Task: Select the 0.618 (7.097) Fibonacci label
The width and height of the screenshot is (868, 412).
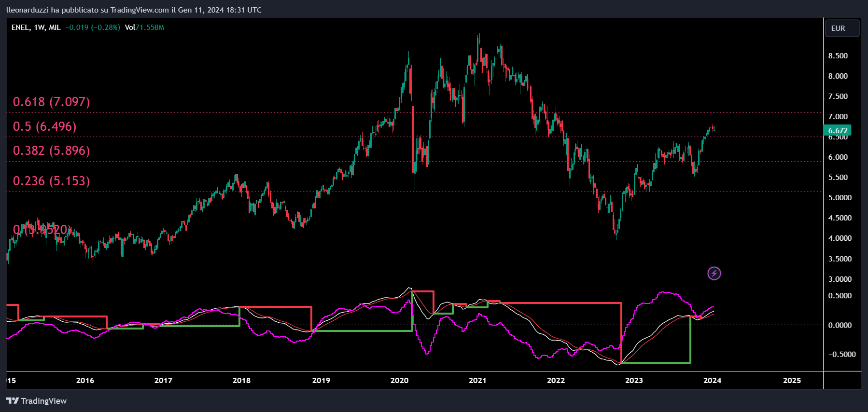Action: 52,102
